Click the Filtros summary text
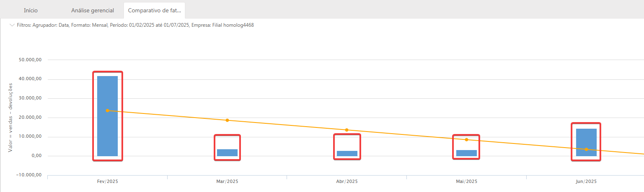This screenshot has width=644, height=192. (135, 25)
